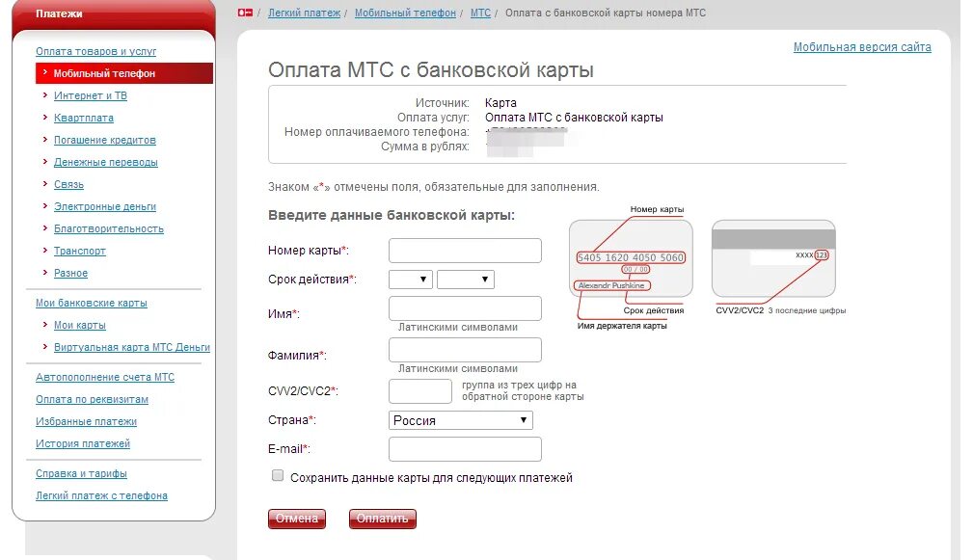Focus the Фамилия input field
This screenshot has width=973, height=560.
(x=465, y=350)
